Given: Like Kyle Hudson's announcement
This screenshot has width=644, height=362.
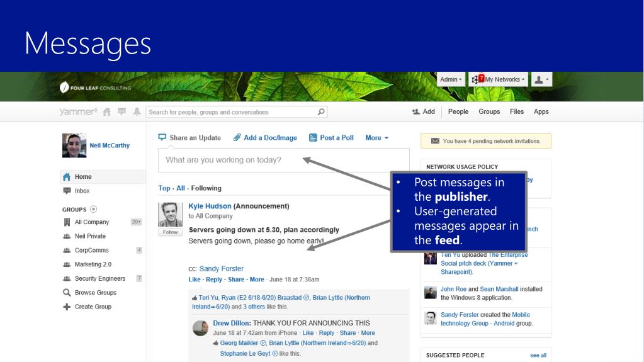Looking at the screenshot, I should (x=195, y=280).
